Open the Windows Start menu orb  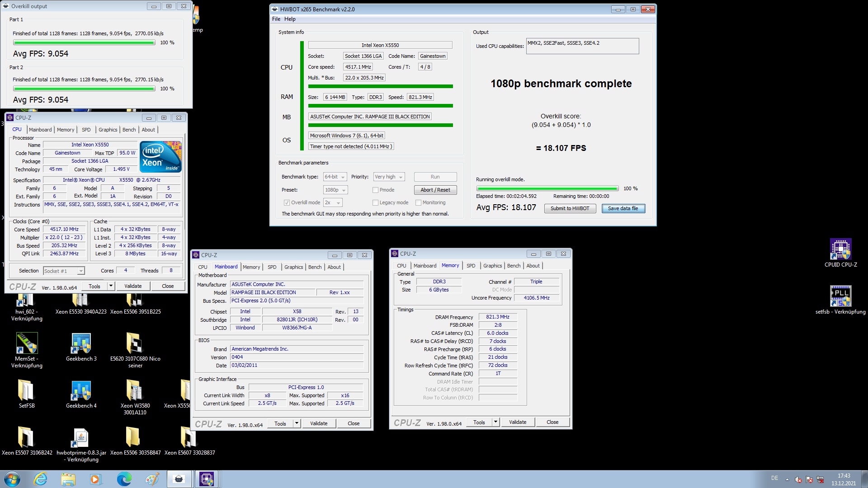(12, 479)
